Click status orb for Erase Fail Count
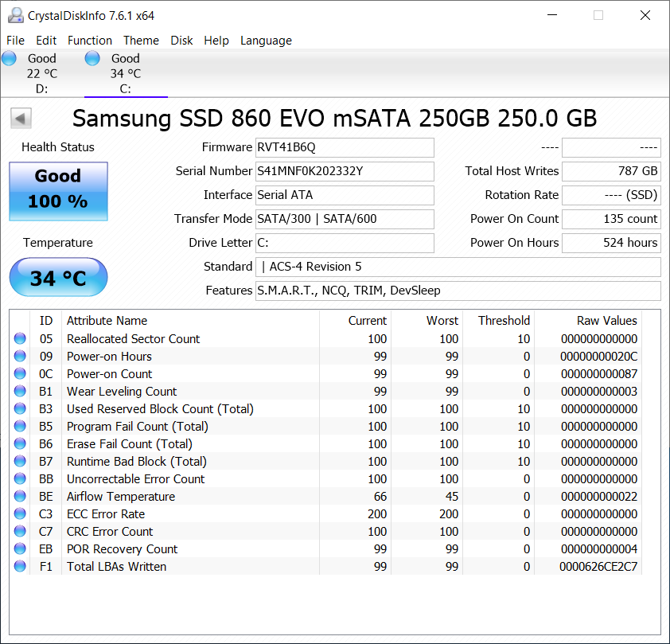This screenshot has height=644, width=670. 20,443
